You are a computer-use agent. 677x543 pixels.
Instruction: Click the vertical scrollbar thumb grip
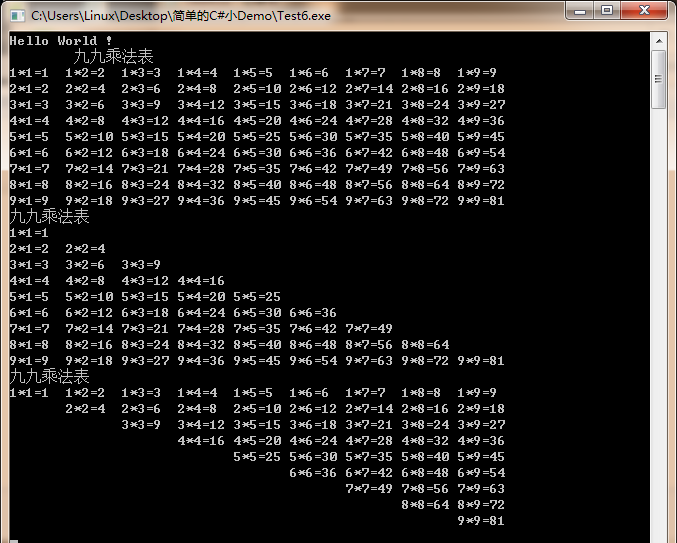[658, 79]
